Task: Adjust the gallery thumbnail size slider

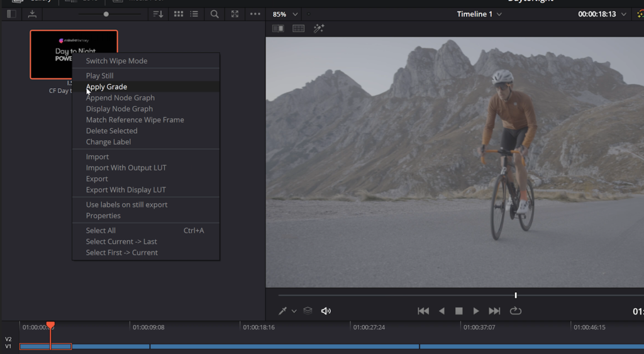Action: coord(106,14)
